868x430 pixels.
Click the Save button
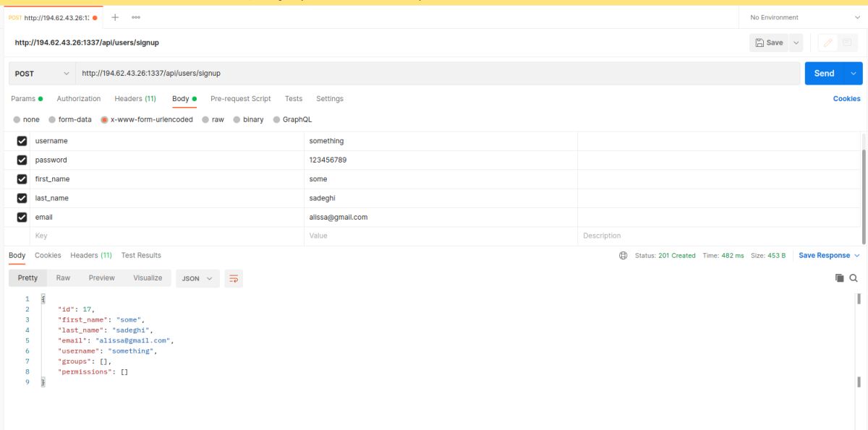(769, 43)
